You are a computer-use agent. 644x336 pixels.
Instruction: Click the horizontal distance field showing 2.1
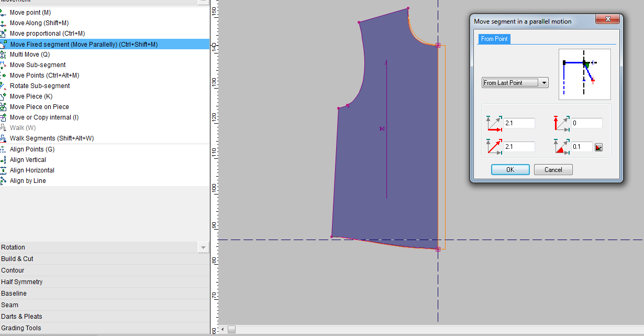(x=519, y=123)
